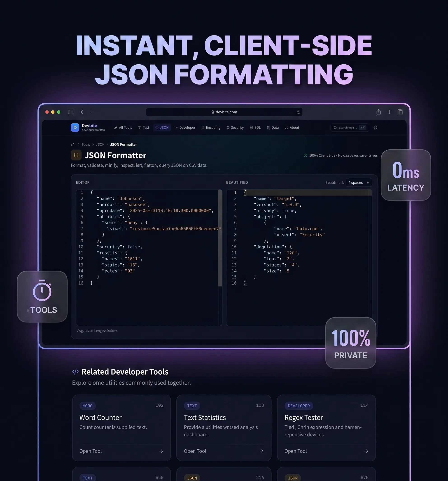Open the Word Counter card title

(x=101, y=417)
